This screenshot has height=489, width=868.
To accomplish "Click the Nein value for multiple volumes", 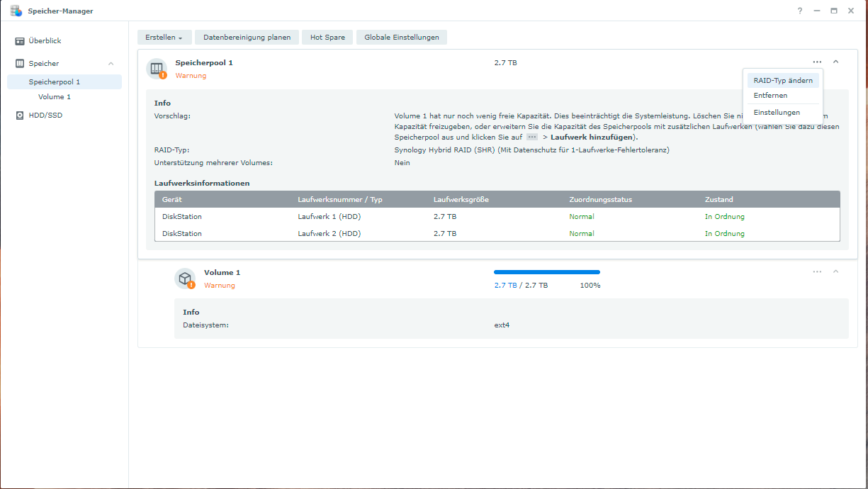I will click(402, 163).
